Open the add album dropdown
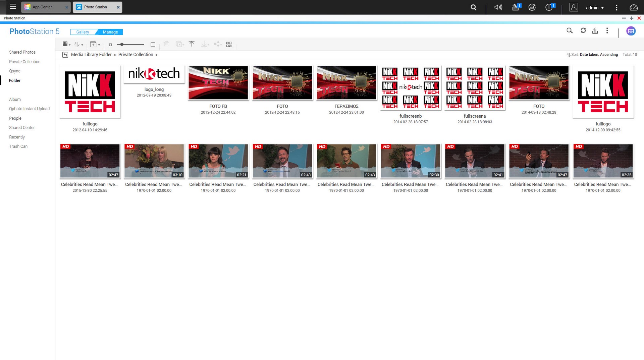 (95, 44)
